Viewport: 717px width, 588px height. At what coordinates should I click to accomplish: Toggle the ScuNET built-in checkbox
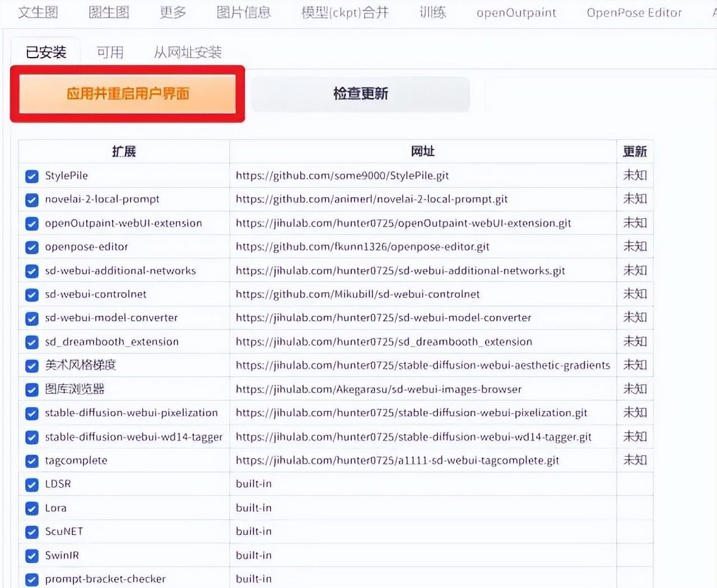32,533
